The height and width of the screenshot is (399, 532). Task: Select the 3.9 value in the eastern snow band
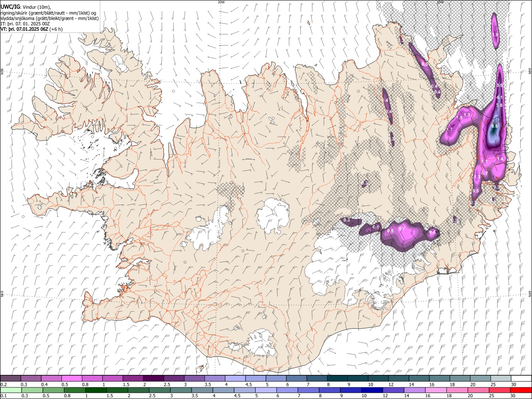point(500,85)
